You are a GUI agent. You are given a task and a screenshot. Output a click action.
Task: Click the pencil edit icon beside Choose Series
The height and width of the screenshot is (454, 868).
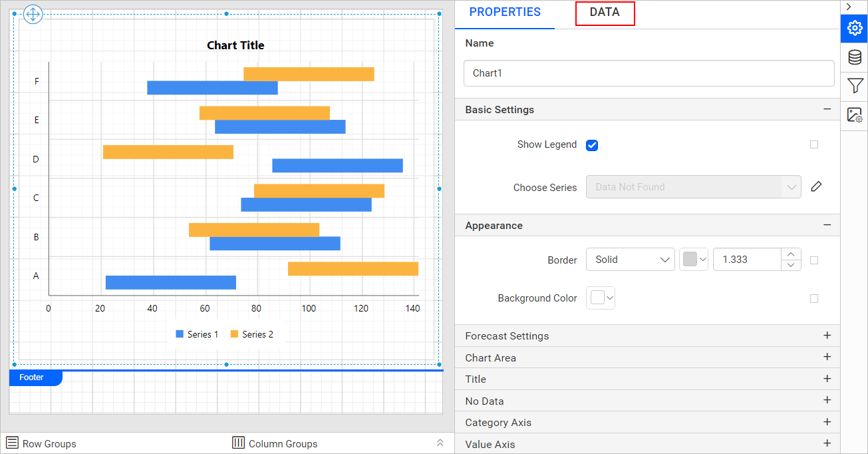coord(816,186)
